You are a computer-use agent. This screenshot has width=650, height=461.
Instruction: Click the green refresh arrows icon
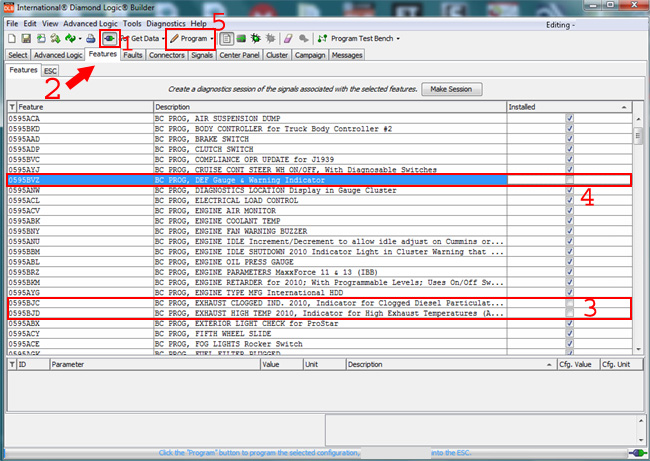tap(70, 39)
